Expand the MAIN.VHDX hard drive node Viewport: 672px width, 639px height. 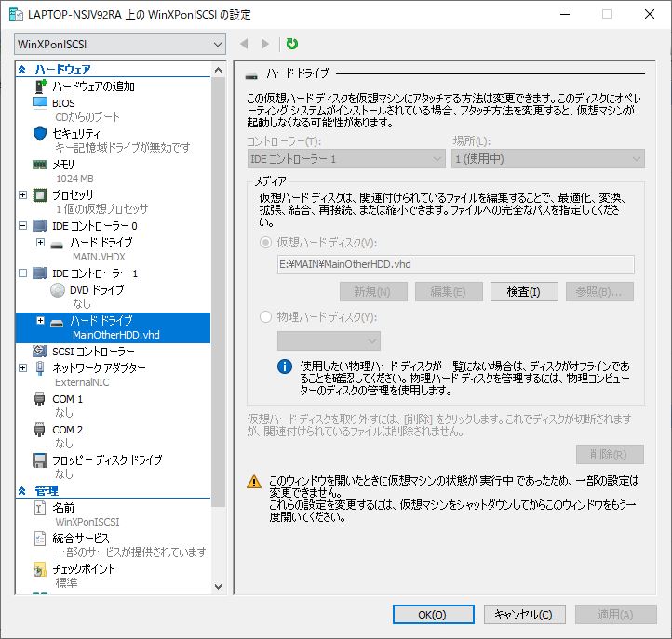click(x=40, y=242)
